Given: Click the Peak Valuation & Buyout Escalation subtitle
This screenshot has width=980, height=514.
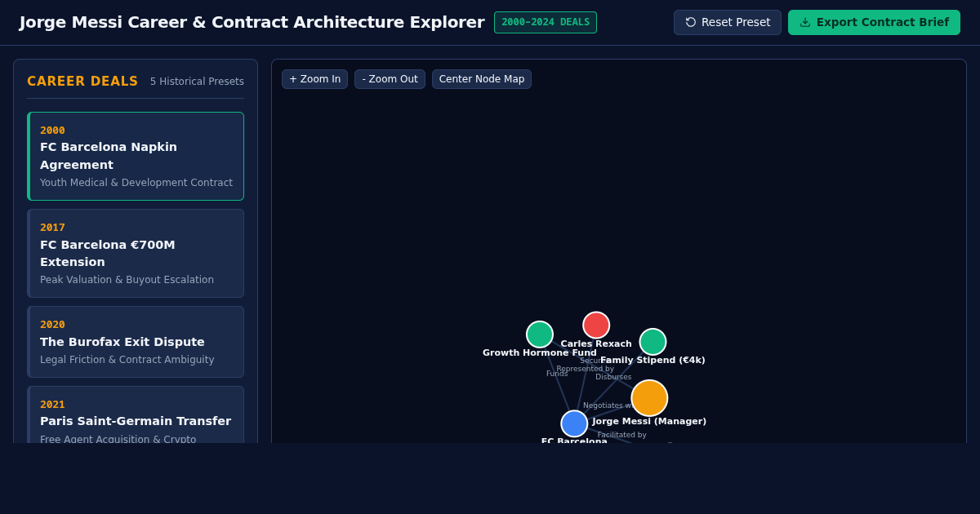Looking at the screenshot, I should (x=127, y=280).
